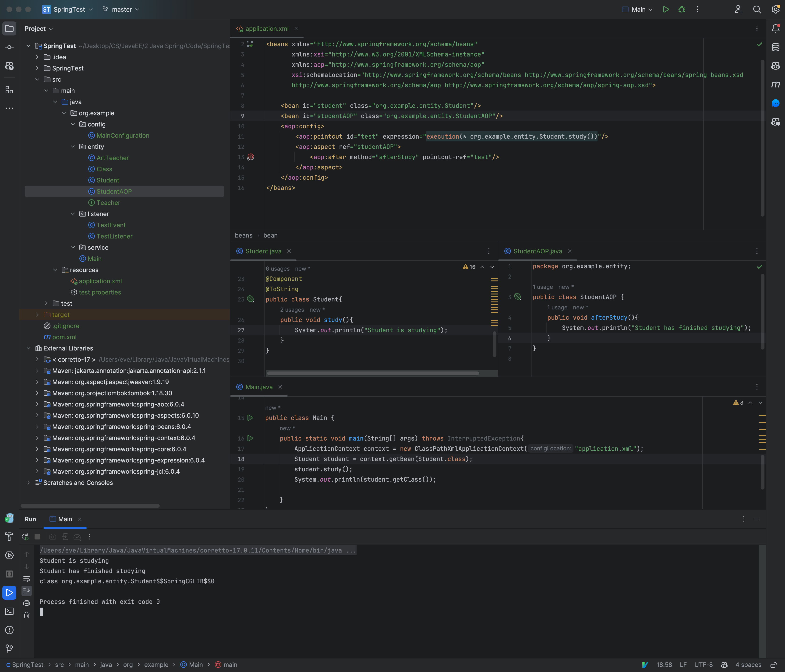Image resolution: width=785 pixels, height=672 pixels.
Task: Open Notifications via the bell icon
Action: (x=775, y=28)
